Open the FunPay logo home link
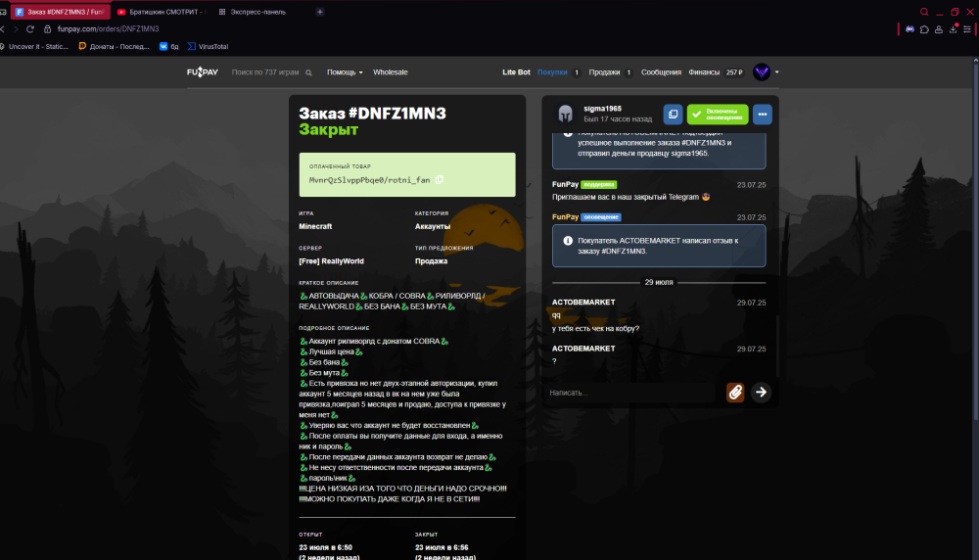 pyautogui.click(x=203, y=72)
